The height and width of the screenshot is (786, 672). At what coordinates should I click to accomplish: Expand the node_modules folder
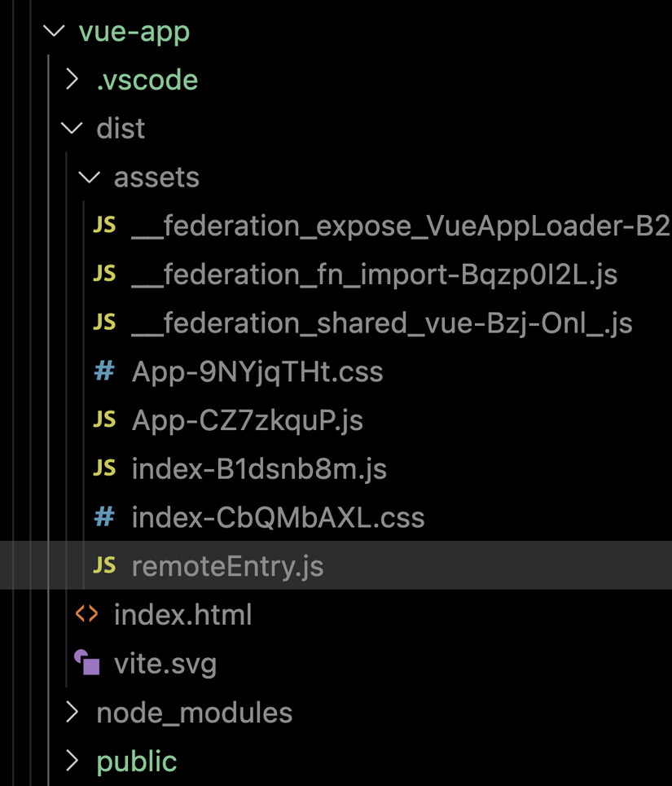coord(72,712)
